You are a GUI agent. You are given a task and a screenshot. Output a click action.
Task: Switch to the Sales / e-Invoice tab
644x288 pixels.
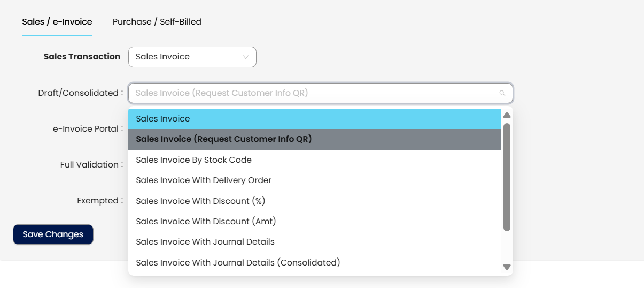pos(57,22)
